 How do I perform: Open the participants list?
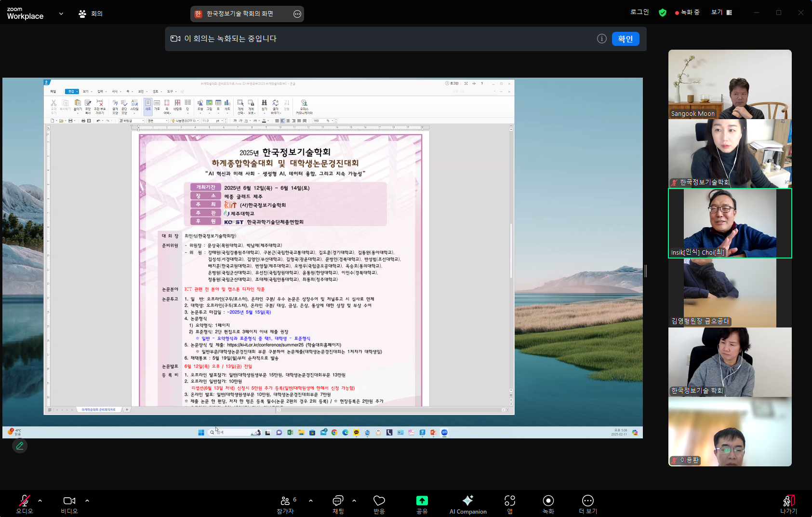285,501
